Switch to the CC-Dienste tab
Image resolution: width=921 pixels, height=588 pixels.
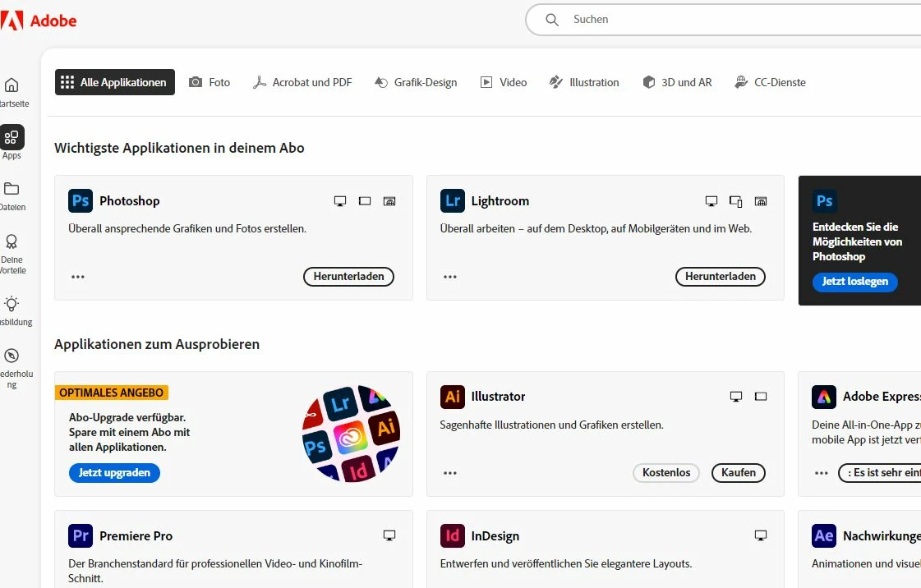770,82
